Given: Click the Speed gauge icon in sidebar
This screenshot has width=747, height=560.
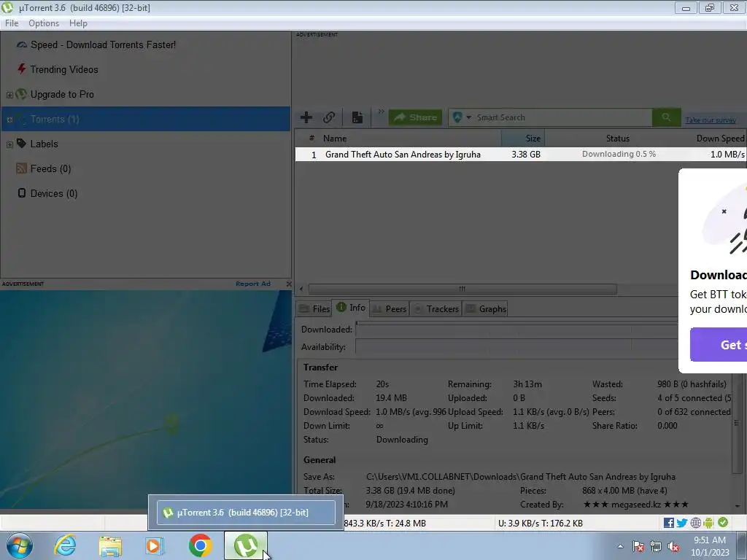Looking at the screenshot, I should pyautogui.click(x=21, y=44).
